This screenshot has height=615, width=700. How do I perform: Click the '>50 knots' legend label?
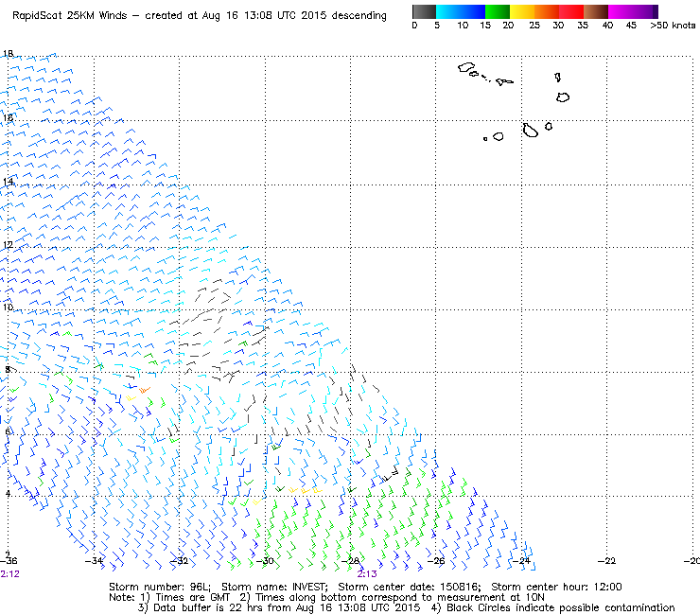(x=673, y=26)
